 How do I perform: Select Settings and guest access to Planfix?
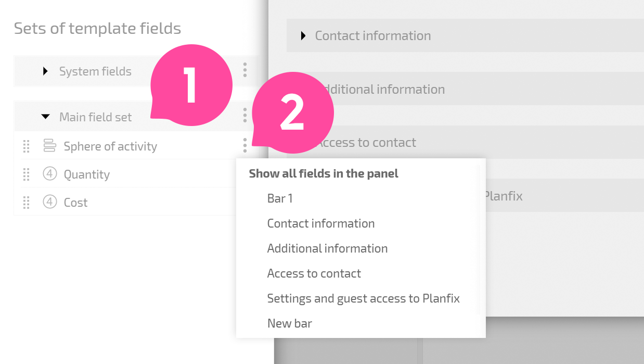pos(364,298)
